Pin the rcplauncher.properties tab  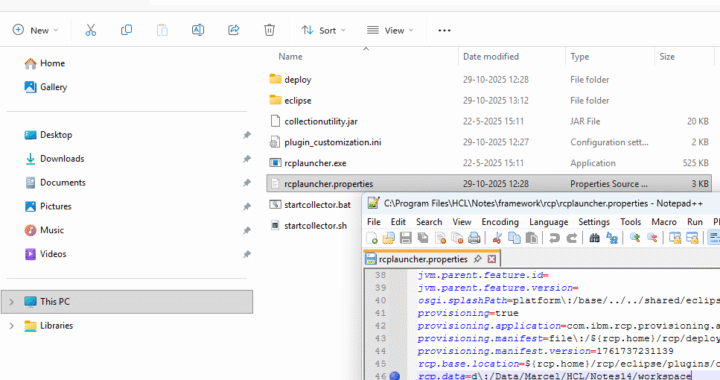click(x=478, y=259)
